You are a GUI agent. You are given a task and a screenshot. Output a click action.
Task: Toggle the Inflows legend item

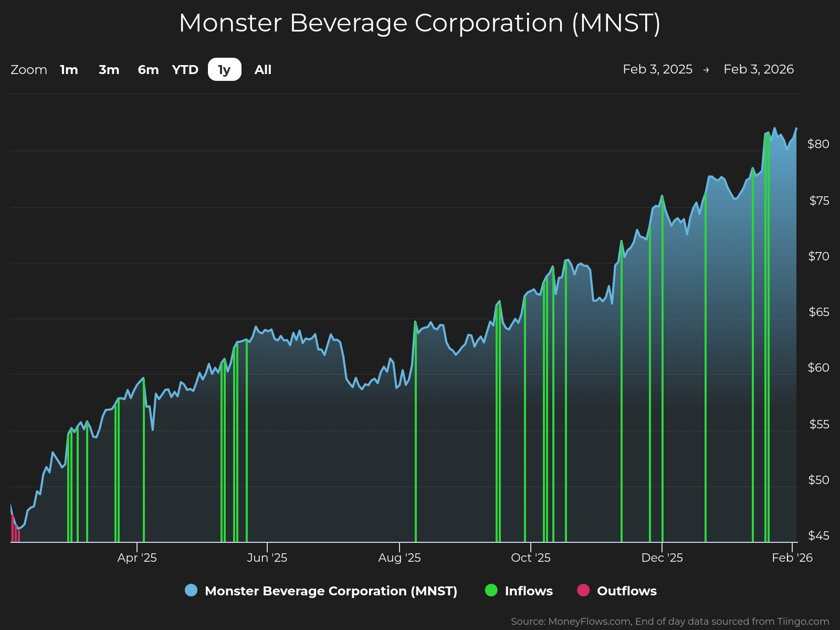(519, 591)
